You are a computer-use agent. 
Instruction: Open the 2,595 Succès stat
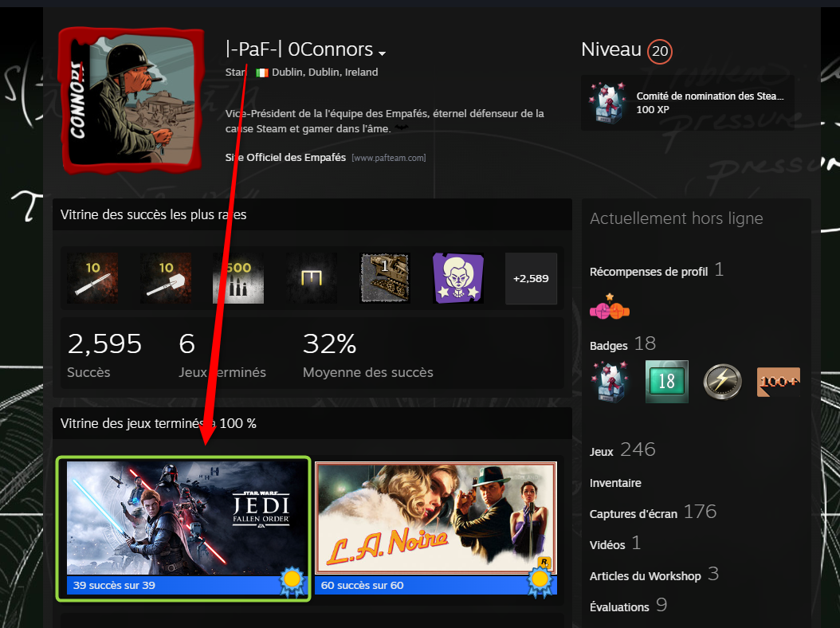click(104, 355)
